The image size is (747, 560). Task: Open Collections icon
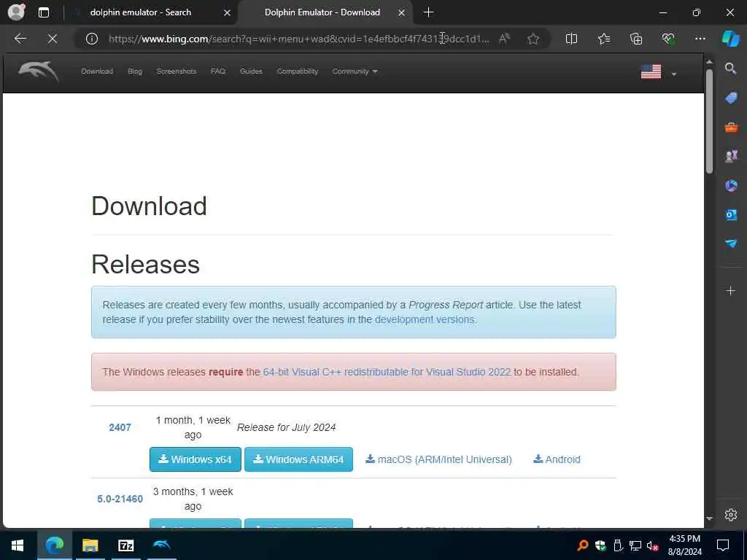636,39
